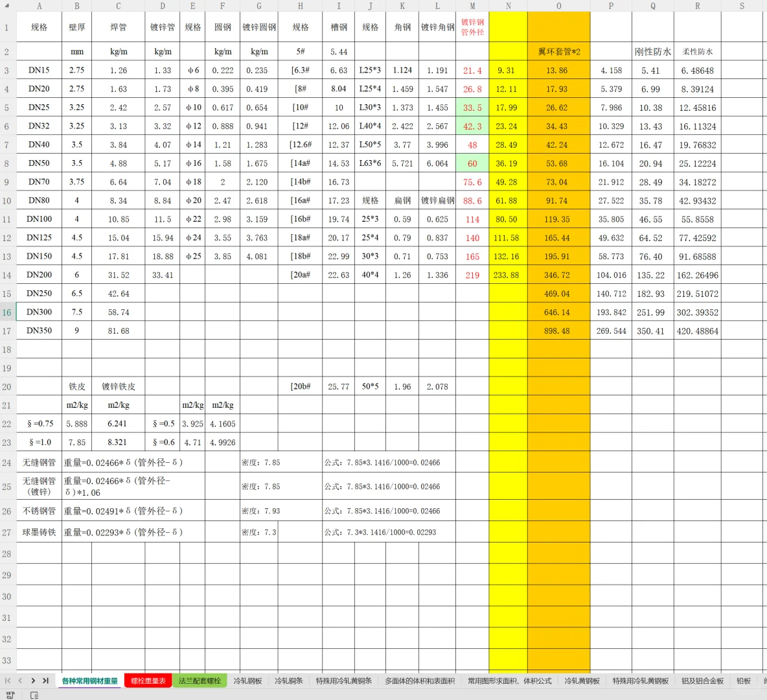The image size is (767, 700).
Task: Select cell value 81.68 in 焊管 column
Action: 119,331
